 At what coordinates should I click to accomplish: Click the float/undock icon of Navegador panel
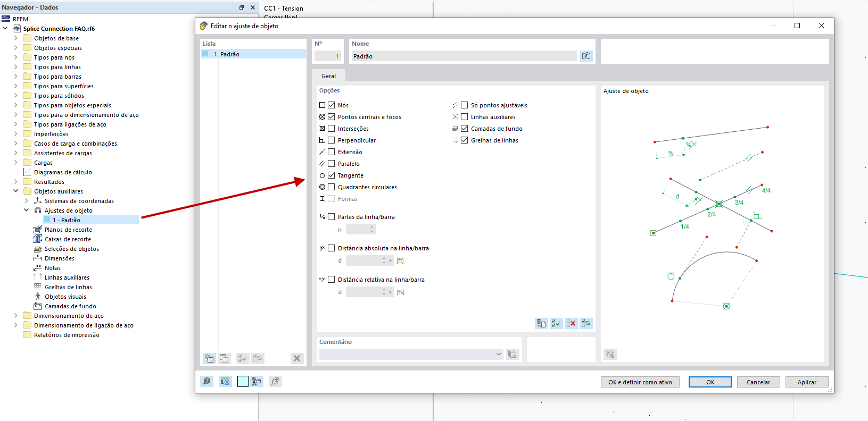point(242,7)
